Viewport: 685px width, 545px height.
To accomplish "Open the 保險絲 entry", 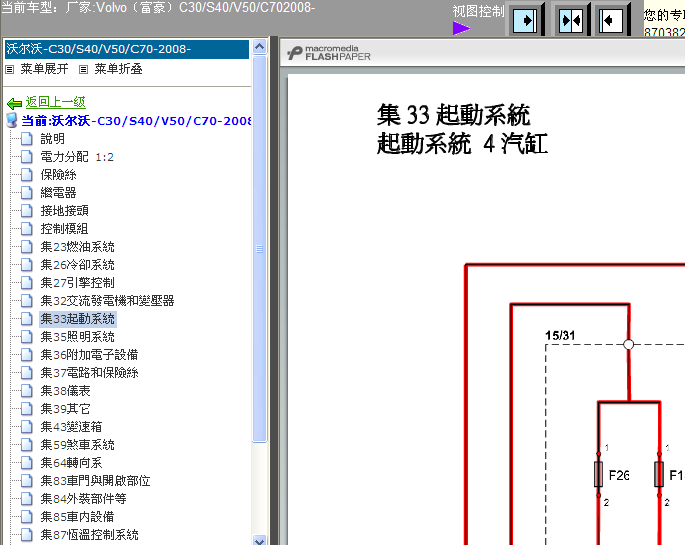I will 58,175.
